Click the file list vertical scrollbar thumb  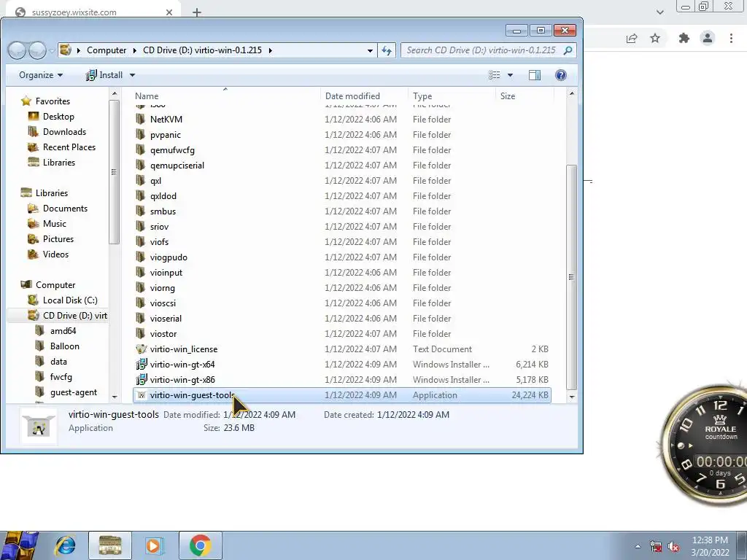(x=572, y=277)
